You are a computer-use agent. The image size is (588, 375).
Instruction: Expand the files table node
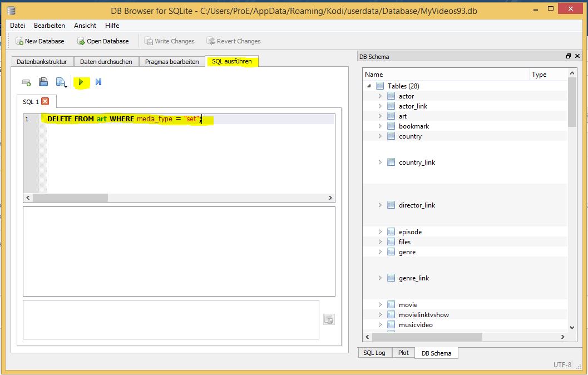click(380, 242)
